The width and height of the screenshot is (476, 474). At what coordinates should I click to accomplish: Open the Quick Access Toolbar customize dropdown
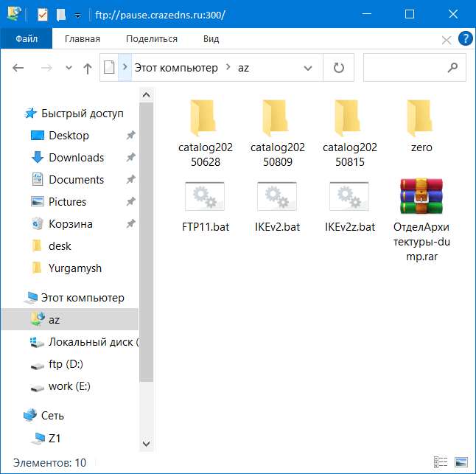(78, 15)
